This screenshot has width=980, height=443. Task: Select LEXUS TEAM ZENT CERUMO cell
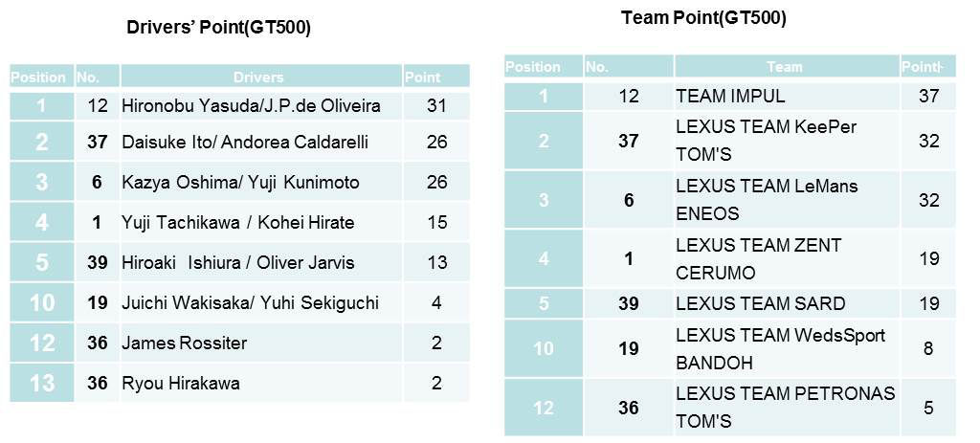758,258
